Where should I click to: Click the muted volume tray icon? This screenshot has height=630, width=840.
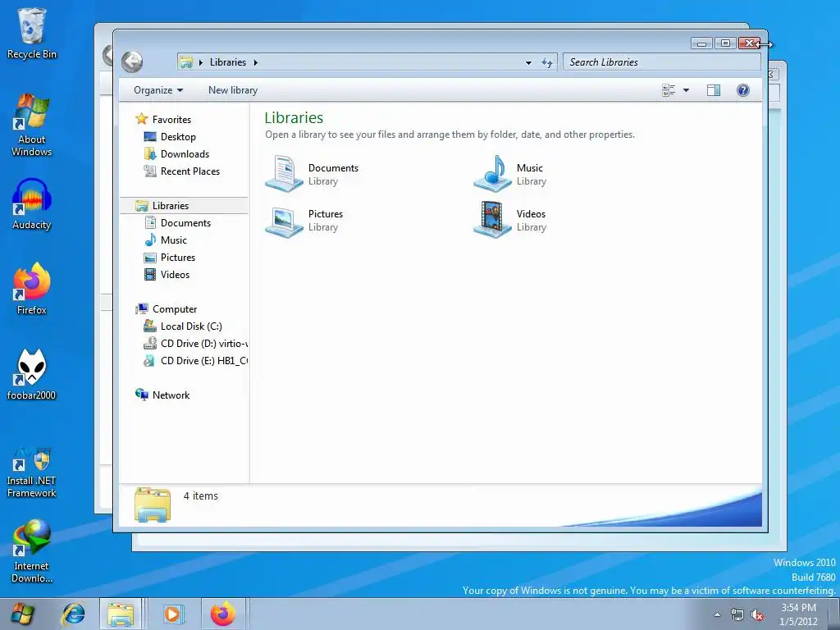[757, 615]
